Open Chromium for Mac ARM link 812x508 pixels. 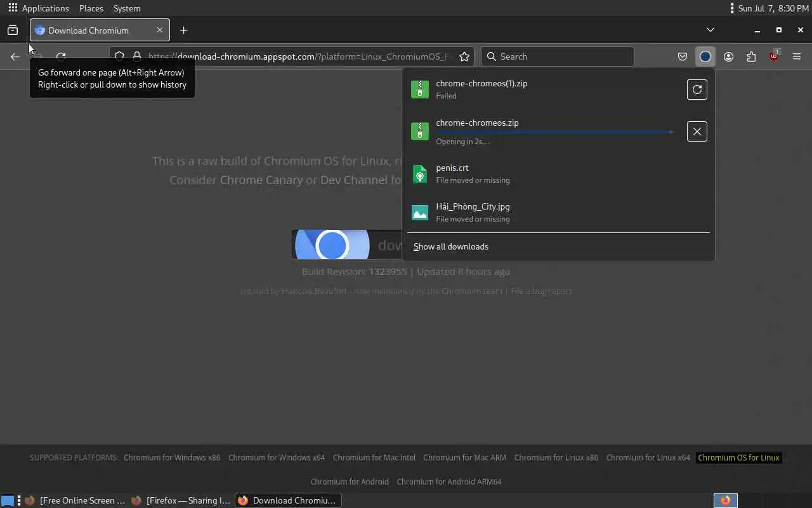pos(464,457)
